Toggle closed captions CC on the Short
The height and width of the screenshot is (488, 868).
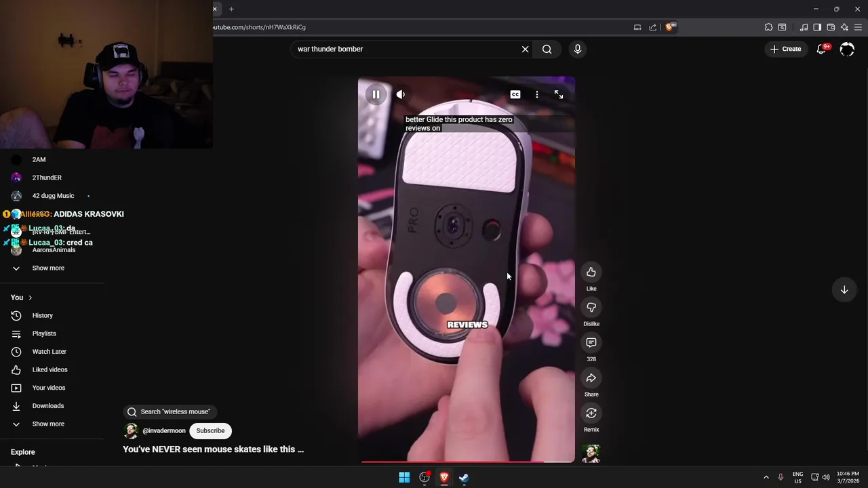pyautogui.click(x=515, y=95)
